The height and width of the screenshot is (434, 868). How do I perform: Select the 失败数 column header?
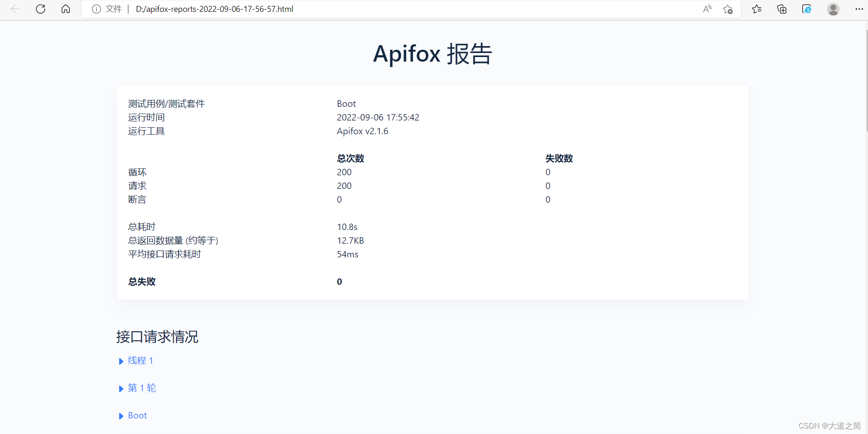click(x=559, y=158)
